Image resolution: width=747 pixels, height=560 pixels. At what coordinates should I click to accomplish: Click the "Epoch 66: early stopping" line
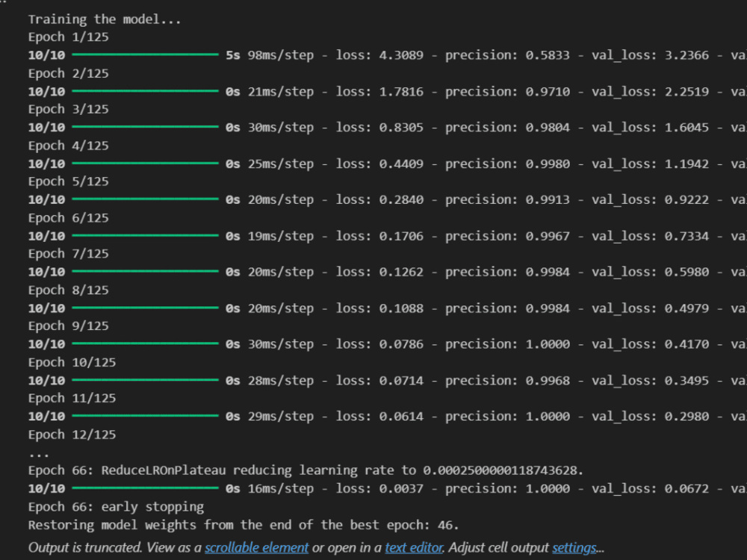point(116,507)
